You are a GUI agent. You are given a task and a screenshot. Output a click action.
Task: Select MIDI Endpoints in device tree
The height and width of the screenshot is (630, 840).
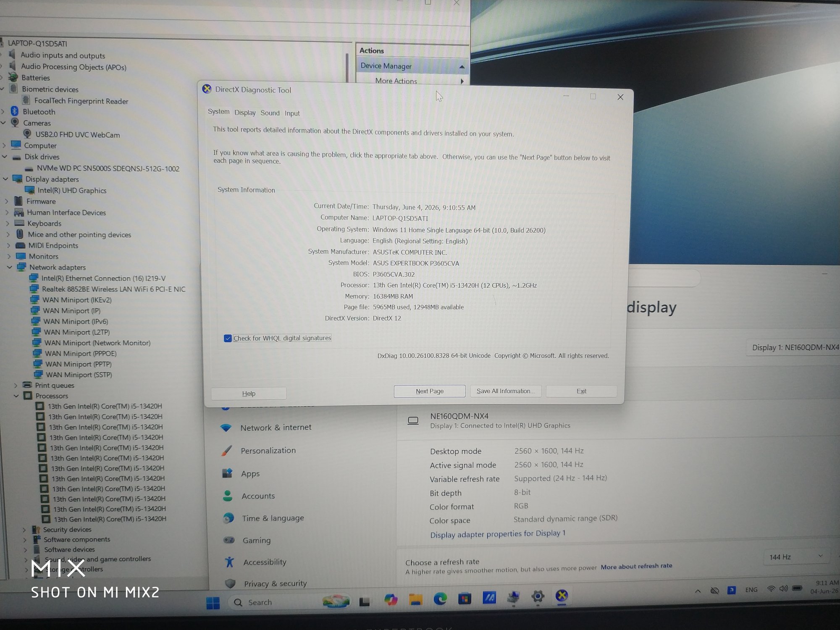pos(53,245)
